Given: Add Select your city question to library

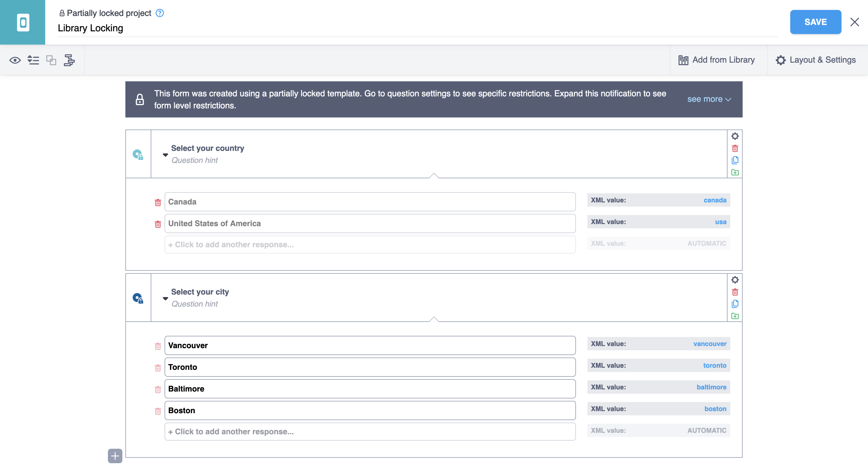Looking at the screenshot, I should 735,316.
